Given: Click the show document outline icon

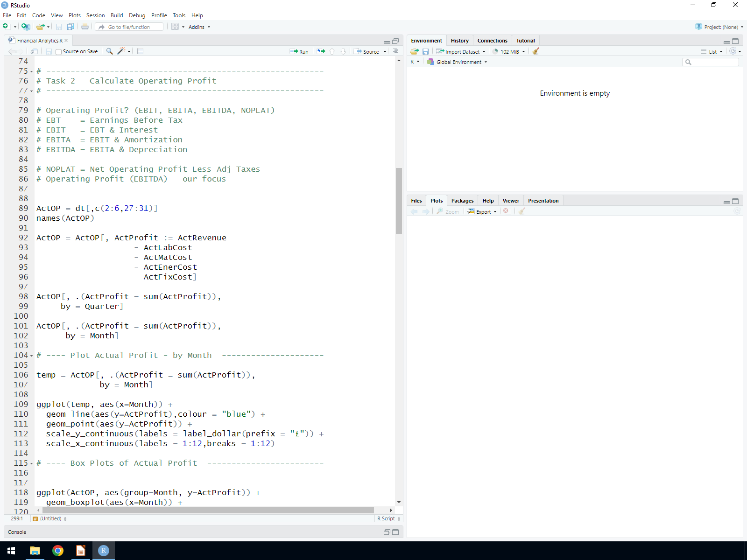Looking at the screenshot, I should click(x=395, y=51).
